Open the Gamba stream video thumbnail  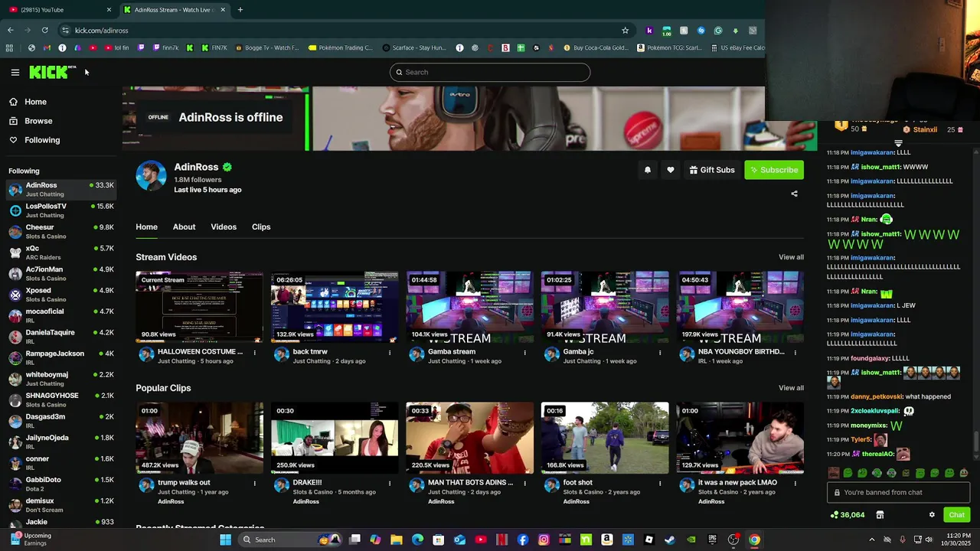click(x=469, y=307)
